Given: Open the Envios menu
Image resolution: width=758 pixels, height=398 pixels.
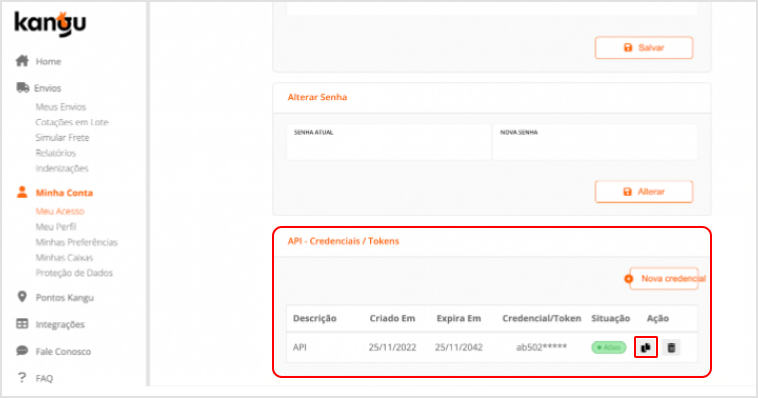Looking at the screenshot, I should pos(47,88).
